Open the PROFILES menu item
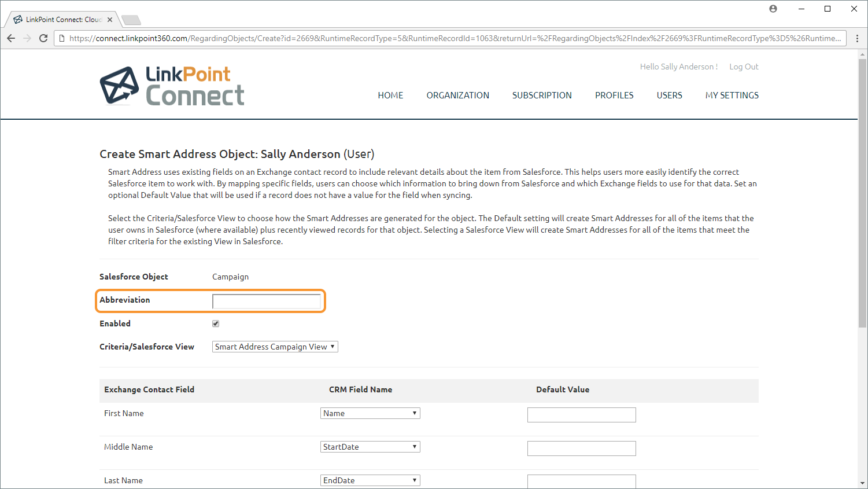Image resolution: width=868 pixels, height=489 pixels. (x=614, y=95)
